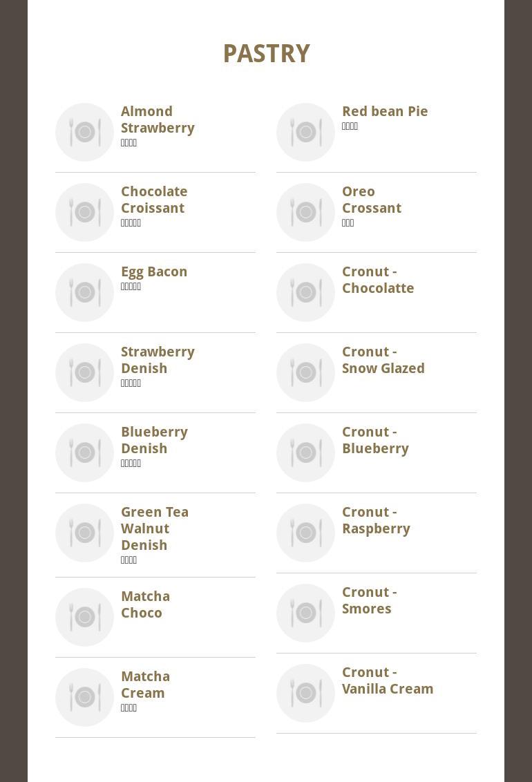Select the Matcha Choco thumbnail image

click(x=84, y=617)
